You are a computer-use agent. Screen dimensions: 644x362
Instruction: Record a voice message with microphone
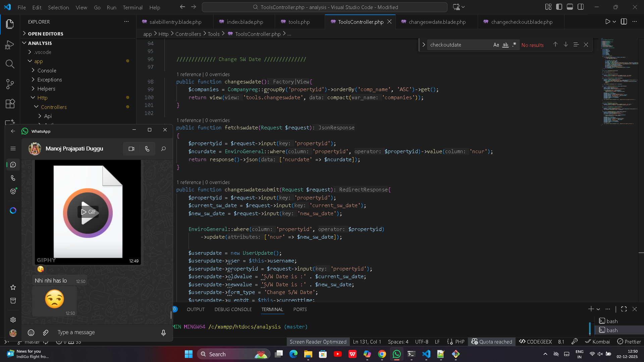pyautogui.click(x=163, y=333)
